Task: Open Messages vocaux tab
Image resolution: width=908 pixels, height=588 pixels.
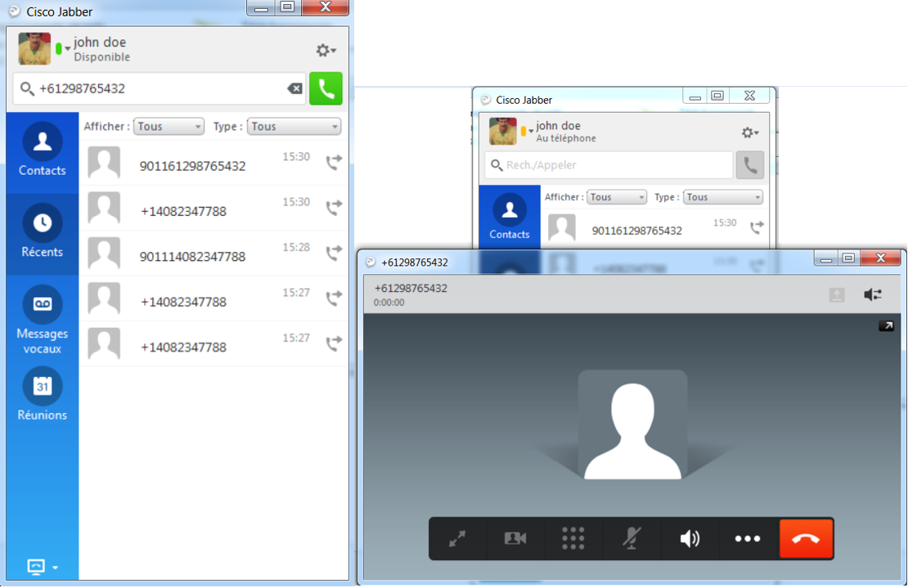Action: (43, 321)
